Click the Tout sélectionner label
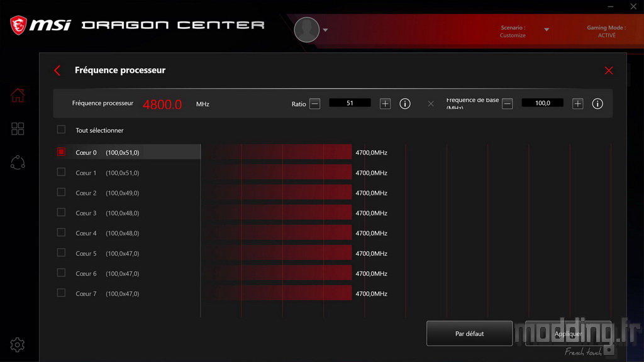This screenshot has width=644, height=362. coord(99,130)
